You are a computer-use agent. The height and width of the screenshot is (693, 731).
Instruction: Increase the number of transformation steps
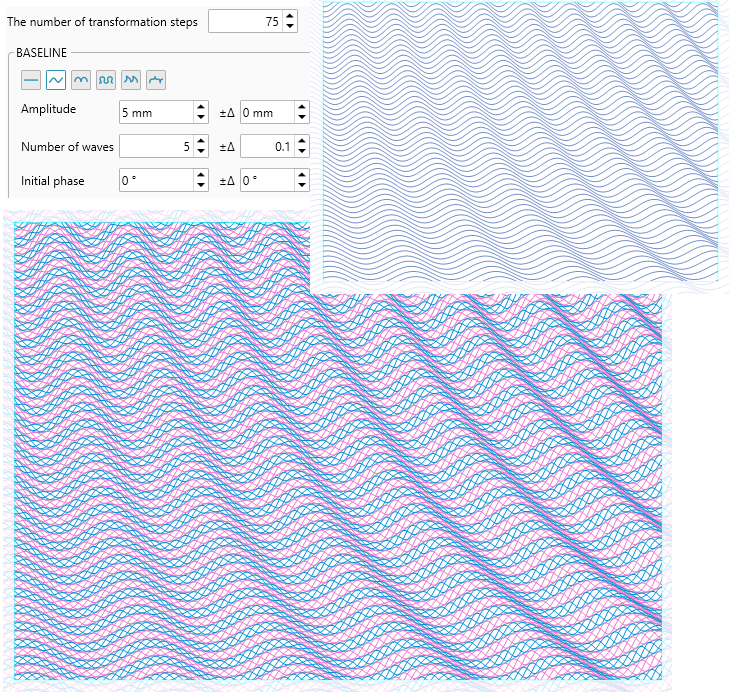tap(290, 16)
